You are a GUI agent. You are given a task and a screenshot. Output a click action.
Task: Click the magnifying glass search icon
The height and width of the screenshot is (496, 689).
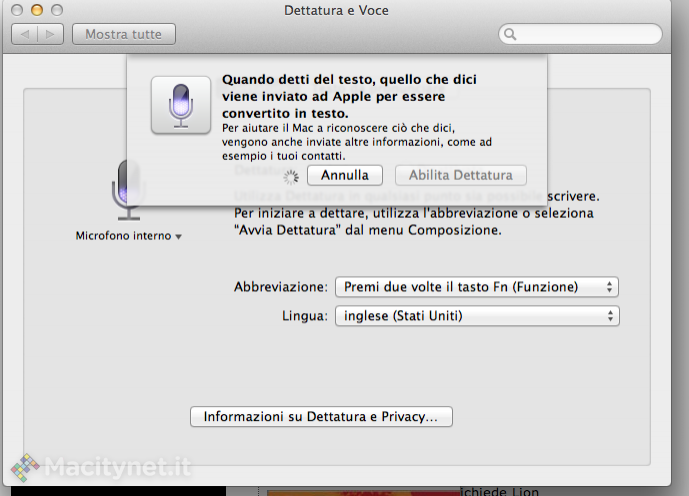(511, 34)
